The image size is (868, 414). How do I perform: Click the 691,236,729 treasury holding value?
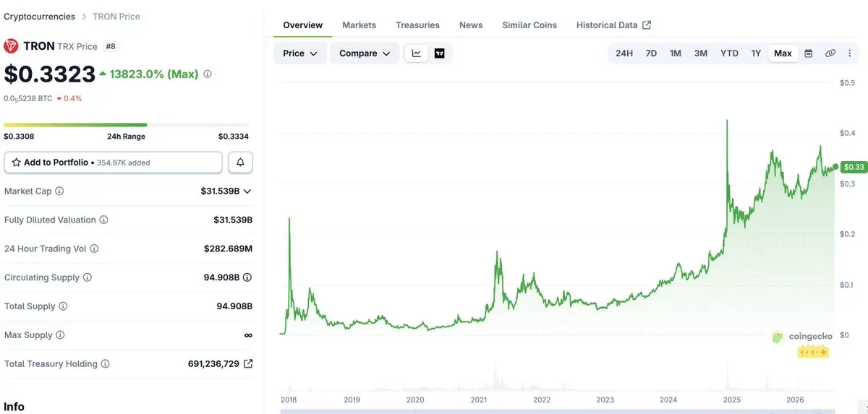tap(213, 364)
